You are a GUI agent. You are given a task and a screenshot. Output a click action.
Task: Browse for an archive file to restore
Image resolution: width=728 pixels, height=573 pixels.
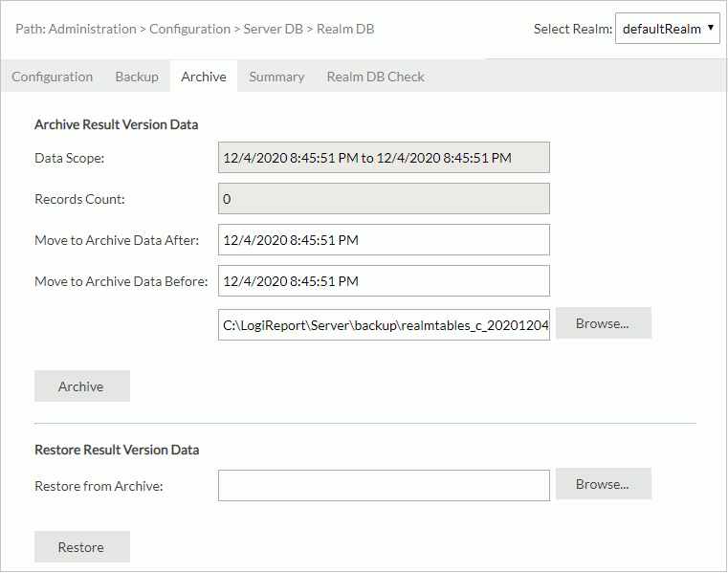click(603, 484)
